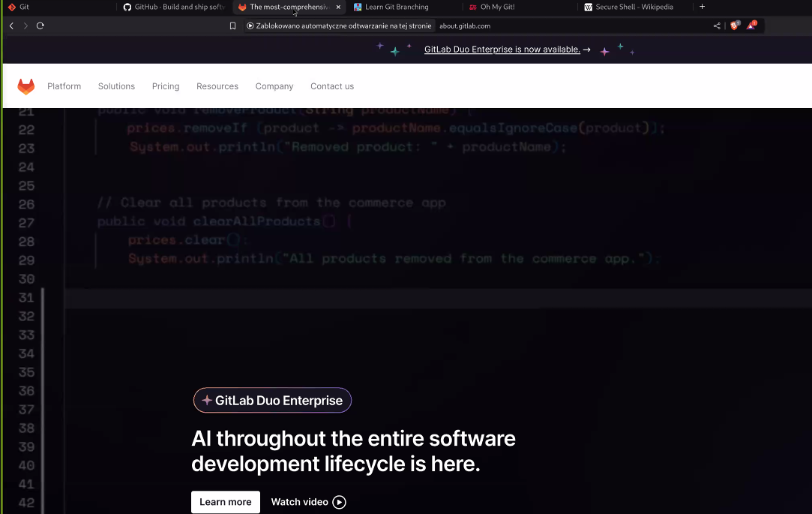Open the Brave Shields lion icon
The height and width of the screenshot is (514, 812).
coord(734,26)
